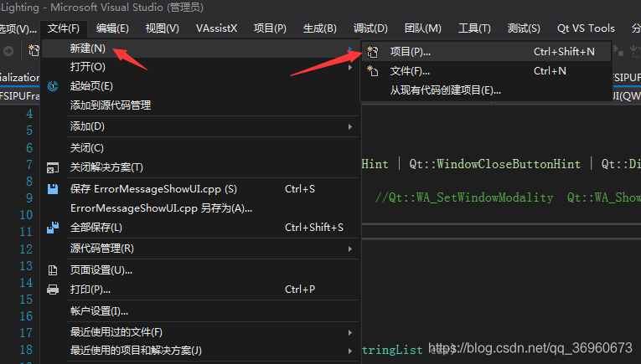Expand the 添加(D) submenu arrow

click(x=350, y=127)
